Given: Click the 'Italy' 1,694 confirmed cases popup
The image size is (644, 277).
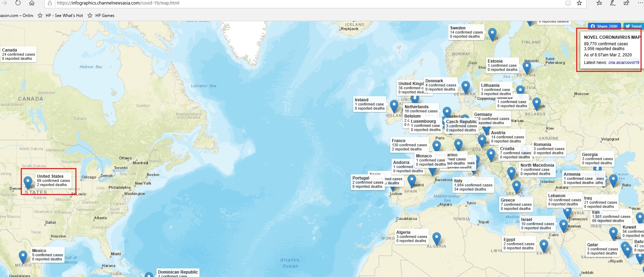Looking at the screenshot, I should tap(473, 185).
